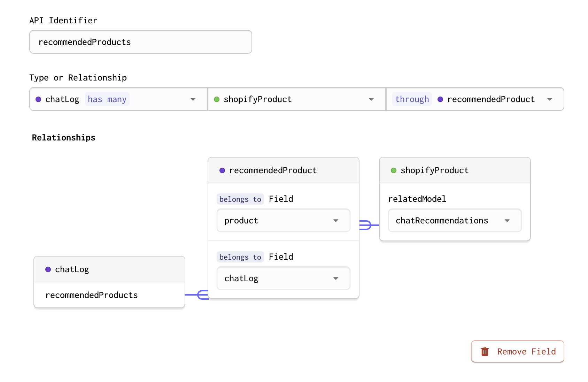The width and height of the screenshot is (588, 382).
Task: Click the purple dot beside recommendedProduct in through selector
Action: tap(440, 99)
